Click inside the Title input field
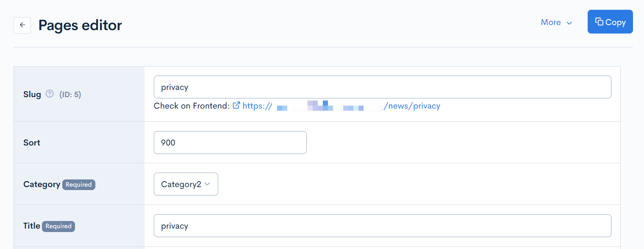This screenshot has width=644, height=249. coord(381,226)
